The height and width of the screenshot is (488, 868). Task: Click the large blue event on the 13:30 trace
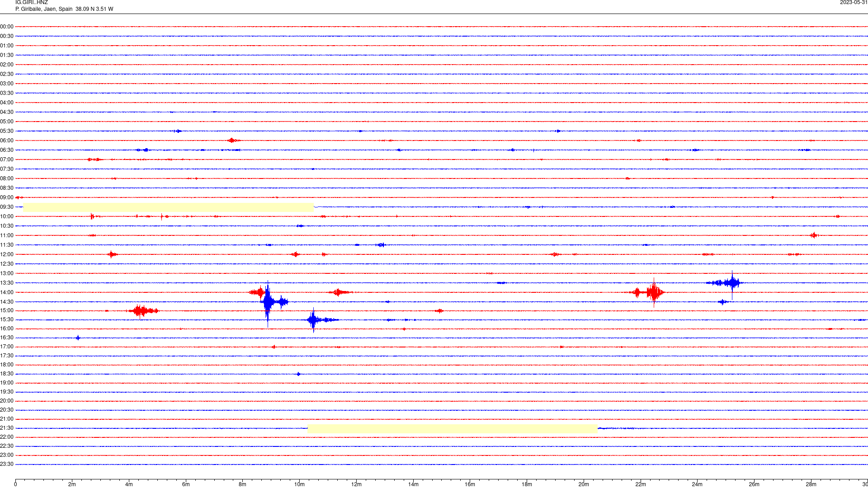click(x=731, y=283)
